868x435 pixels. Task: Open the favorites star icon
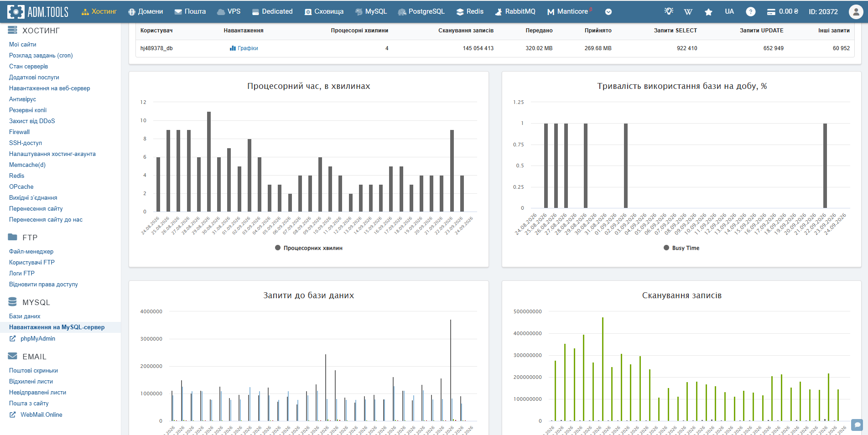tap(708, 12)
